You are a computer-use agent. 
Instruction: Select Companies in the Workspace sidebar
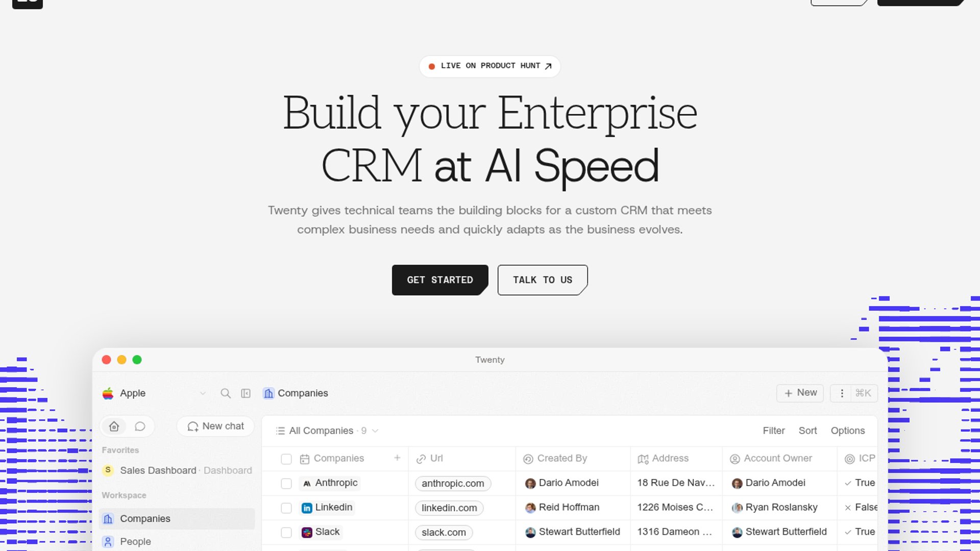pos(145,518)
